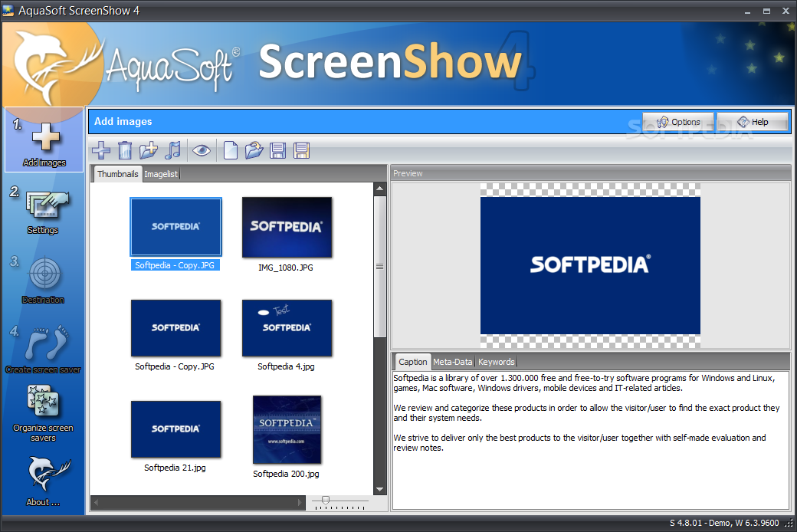
Task: Minimize the AquaSoft ScreenShow window
Action: [x=747, y=11]
